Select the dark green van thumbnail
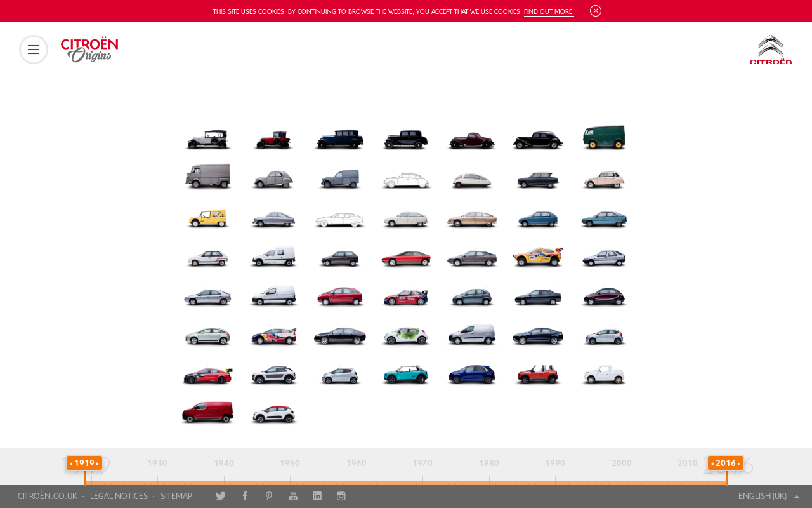 coord(604,137)
